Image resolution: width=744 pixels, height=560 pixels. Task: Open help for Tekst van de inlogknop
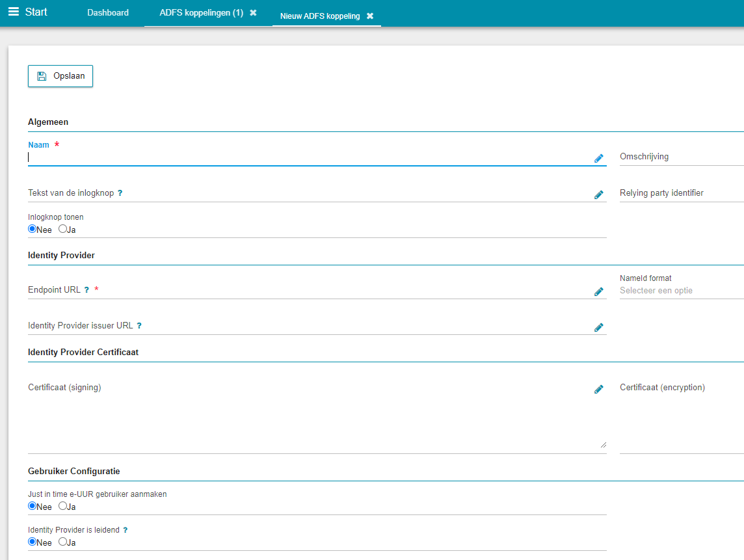click(x=120, y=193)
